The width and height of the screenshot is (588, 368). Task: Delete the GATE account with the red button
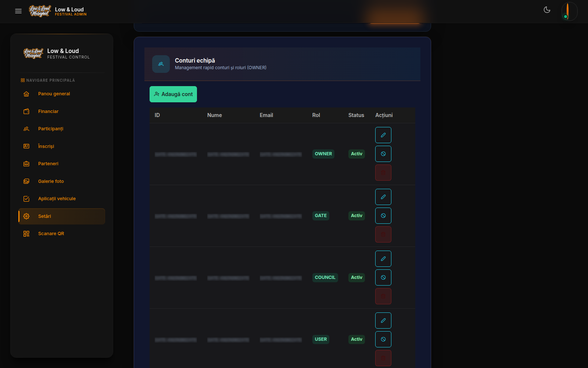click(x=383, y=234)
